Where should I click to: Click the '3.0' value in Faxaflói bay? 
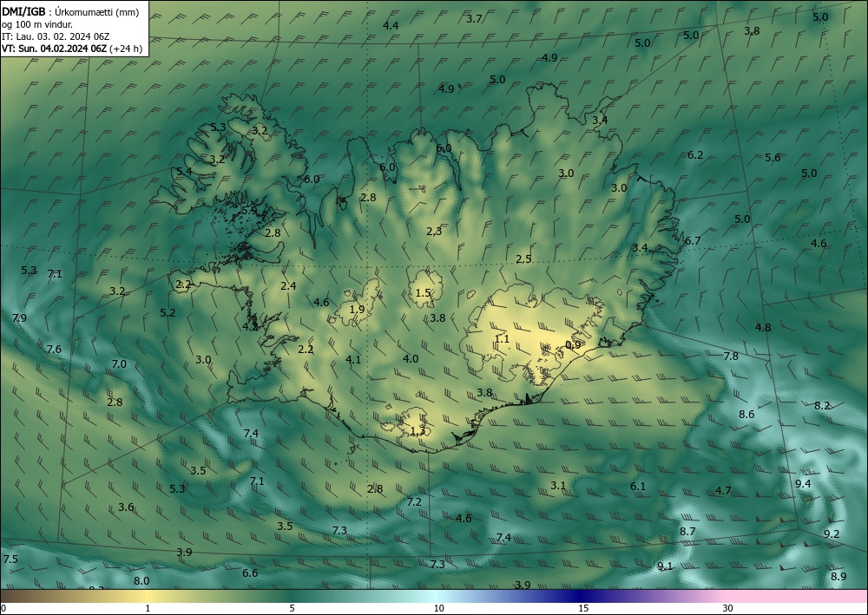point(203,359)
